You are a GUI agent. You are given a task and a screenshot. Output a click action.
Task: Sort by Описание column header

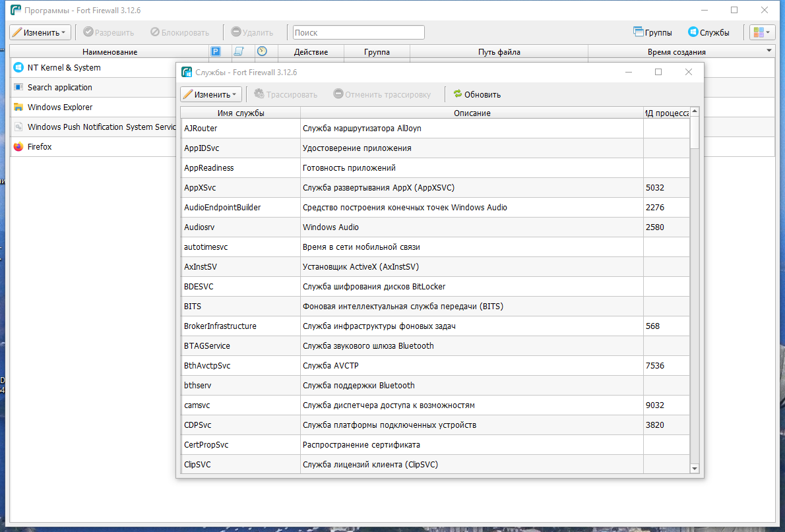point(472,113)
